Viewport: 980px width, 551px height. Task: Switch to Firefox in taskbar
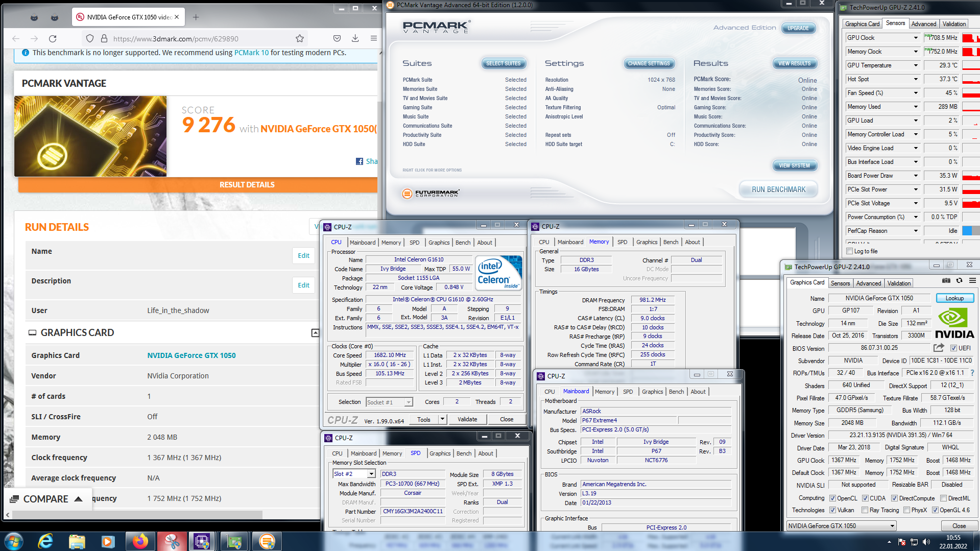click(x=140, y=541)
